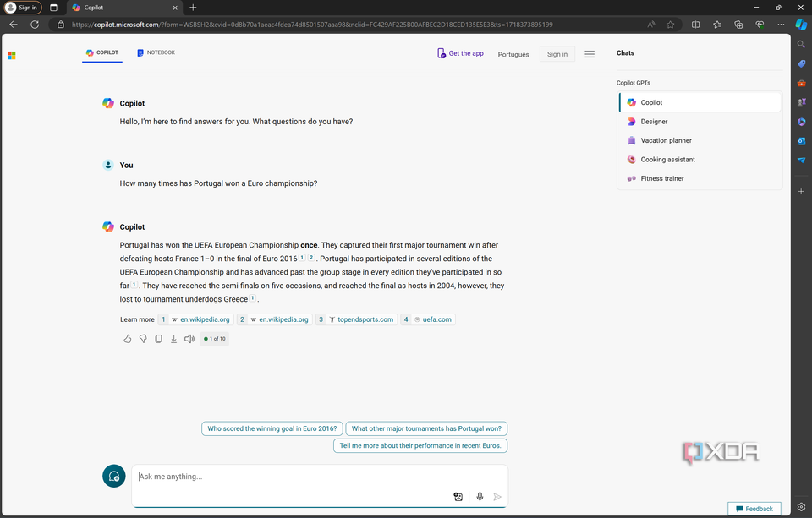812x518 pixels.
Task: Use the microphone for voice input
Action: tap(480, 497)
